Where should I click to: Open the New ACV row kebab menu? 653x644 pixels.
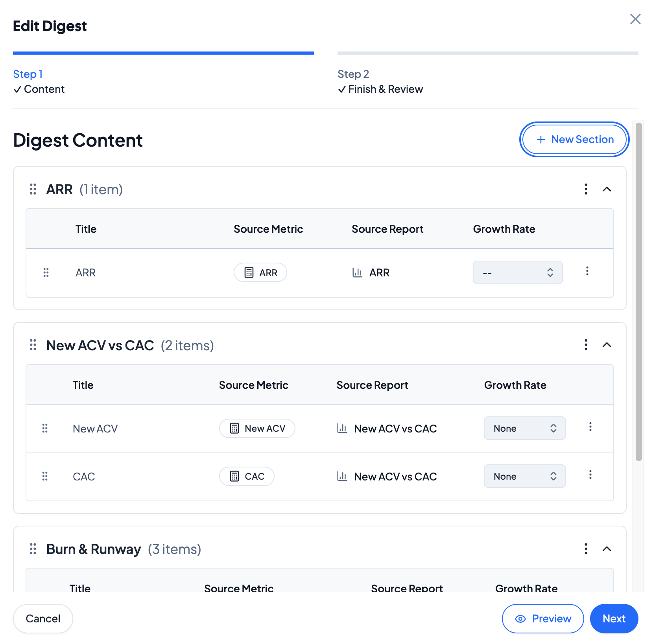pos(590,427)
